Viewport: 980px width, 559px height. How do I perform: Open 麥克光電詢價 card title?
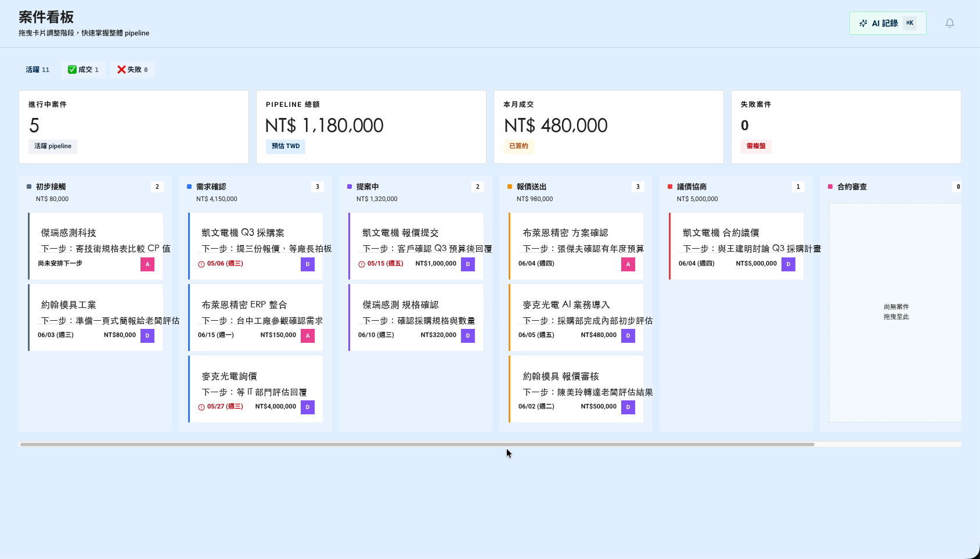[x=229, y=377]
